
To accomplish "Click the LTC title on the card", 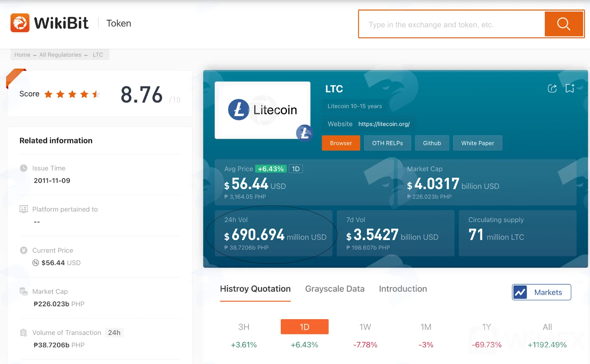I will pos(334,89).
